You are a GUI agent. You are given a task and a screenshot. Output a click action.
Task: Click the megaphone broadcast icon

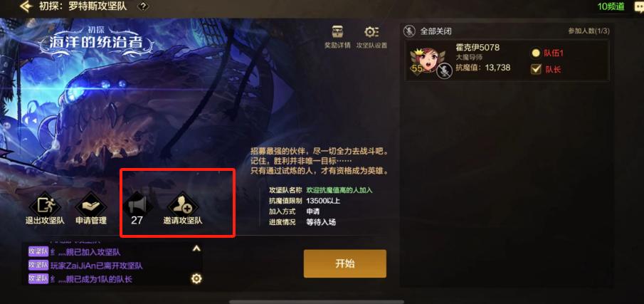click(137, 204)
